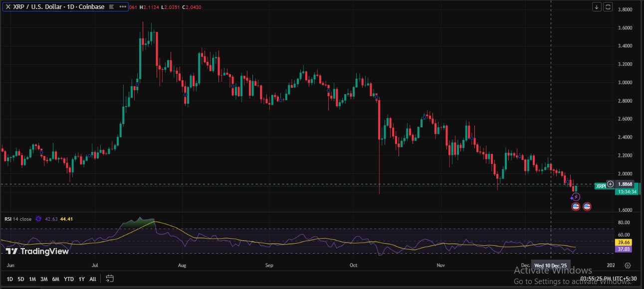The image size is (644, 289).
Task: Select the 5D range option
Action: coord(20,280)
